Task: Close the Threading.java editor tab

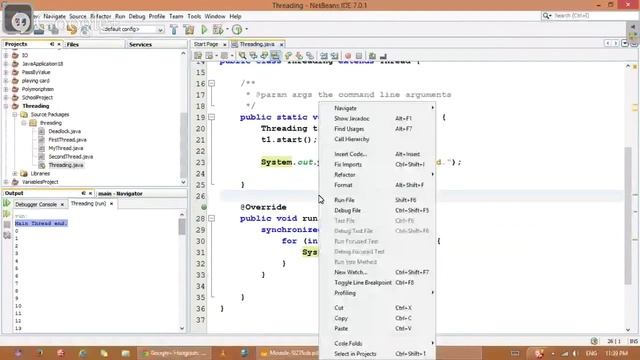Action: click(x=281, y=44)
